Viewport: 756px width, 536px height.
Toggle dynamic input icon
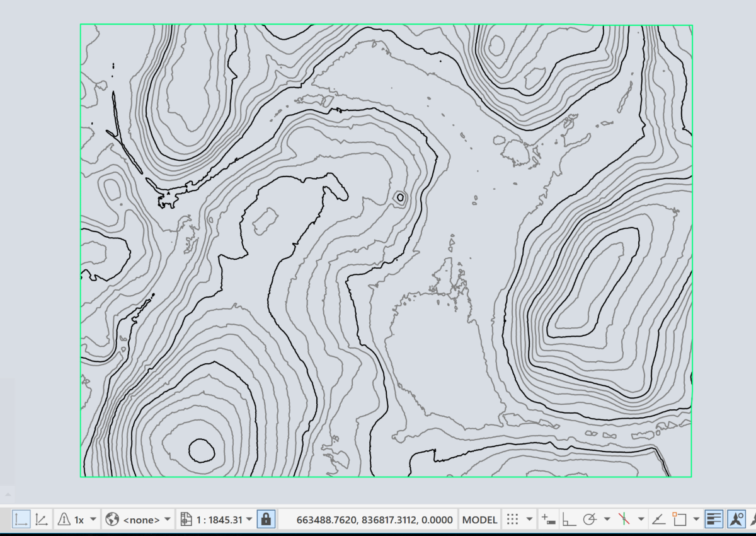pyautogui.click(x=548, y=520)
